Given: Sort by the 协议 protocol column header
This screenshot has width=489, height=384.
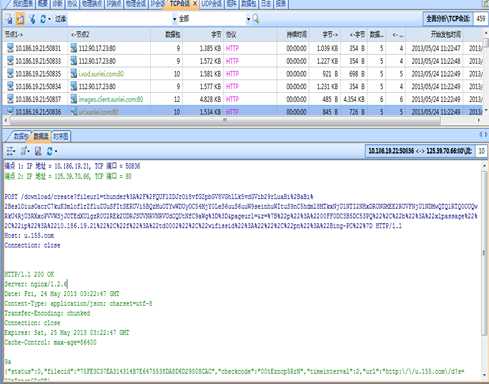Looking at the screenshot, I should pyautogui.click(x=250, y=34).
